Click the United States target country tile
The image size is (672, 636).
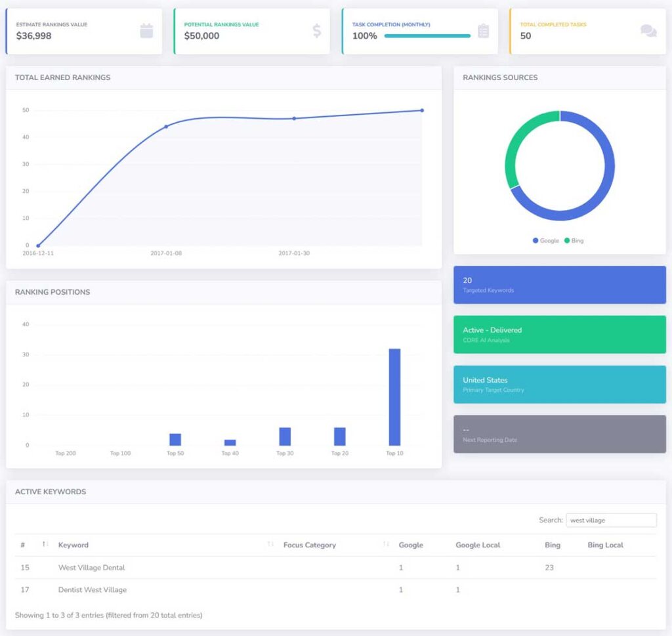559,385
